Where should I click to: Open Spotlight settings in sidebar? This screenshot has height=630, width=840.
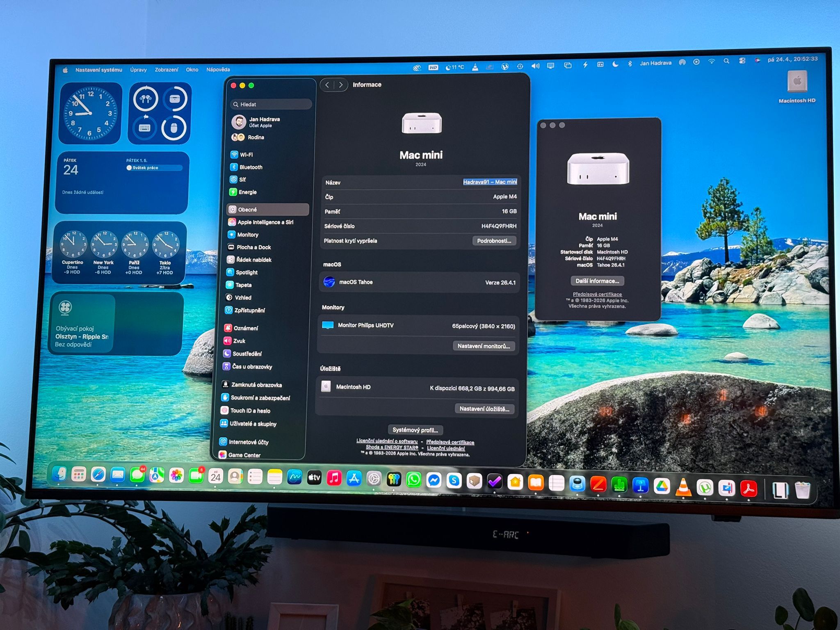pyautogui.click(x=247, y=272)
